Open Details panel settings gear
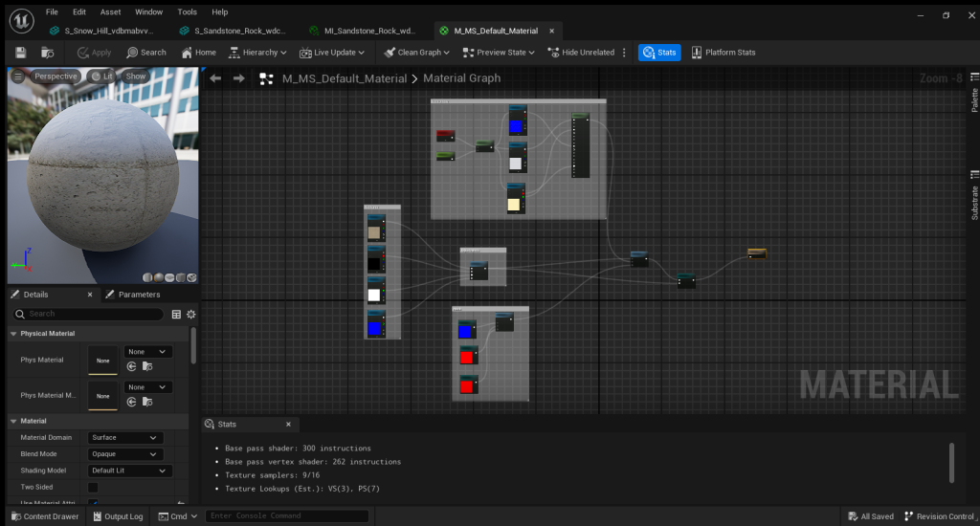Viewport: 980px width, 526px height. pos(191,315)
